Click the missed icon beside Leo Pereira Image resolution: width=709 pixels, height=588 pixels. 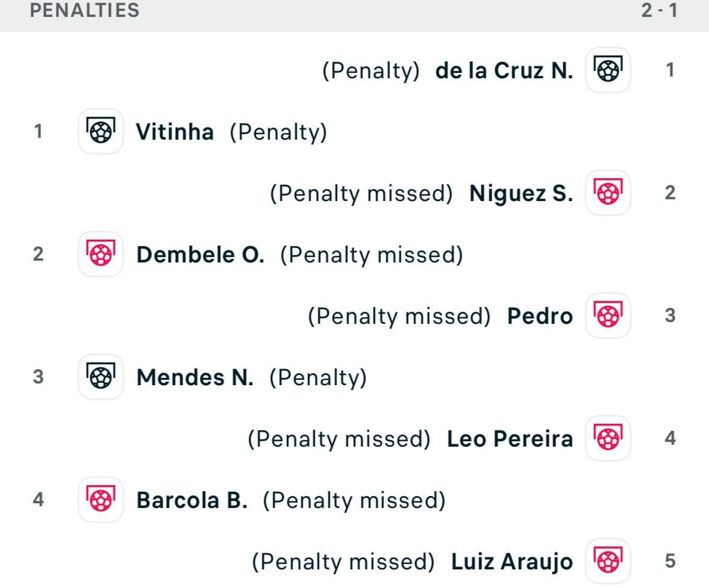click(607, 439)
